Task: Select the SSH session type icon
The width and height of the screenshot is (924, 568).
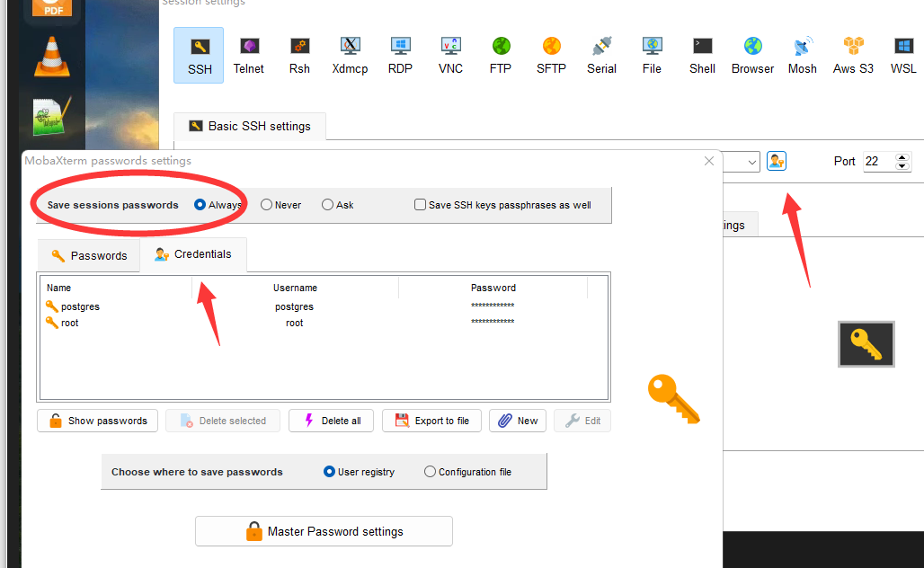Action: (199, 56)
